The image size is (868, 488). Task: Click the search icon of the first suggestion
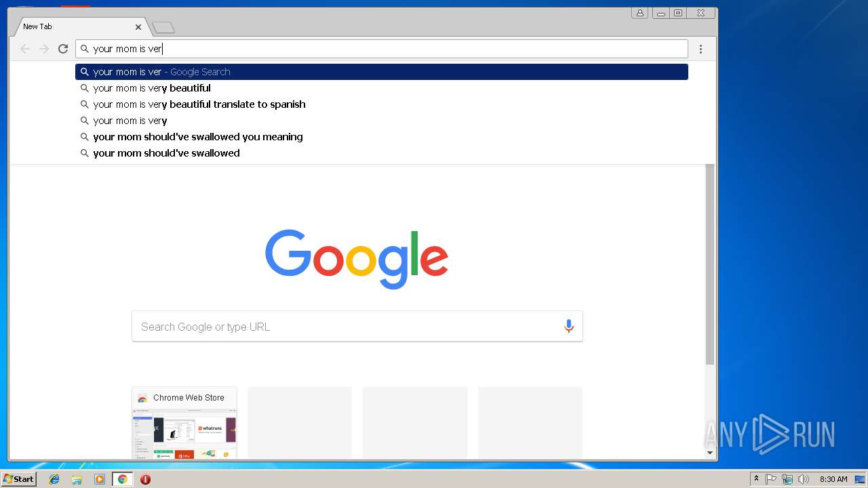(x=85, y=72)
